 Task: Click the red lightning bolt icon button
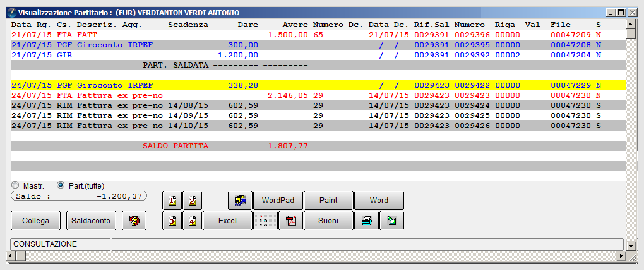click(134, 220)
